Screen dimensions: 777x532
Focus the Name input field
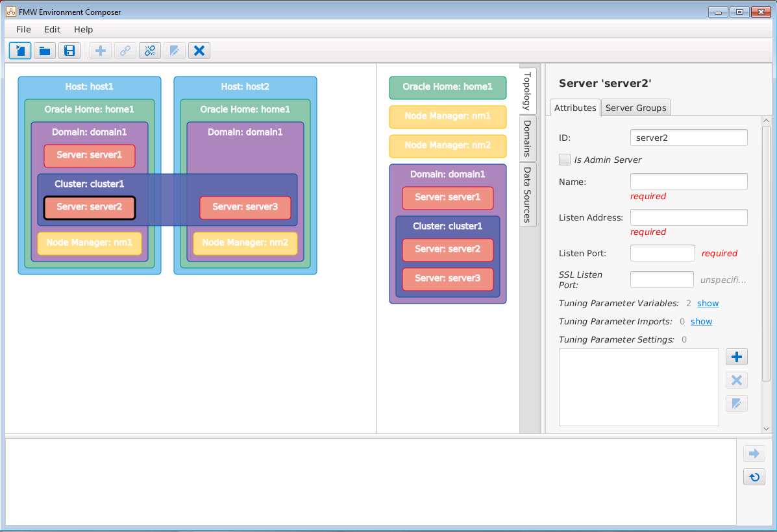point(689,182)
